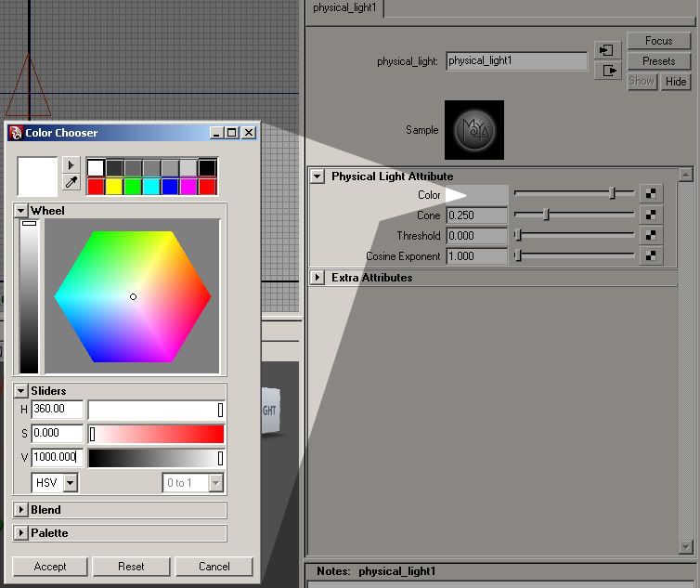The image size is (700, 588).
Task: Click checker map button for Threshold
Action: tap(651, 236)
